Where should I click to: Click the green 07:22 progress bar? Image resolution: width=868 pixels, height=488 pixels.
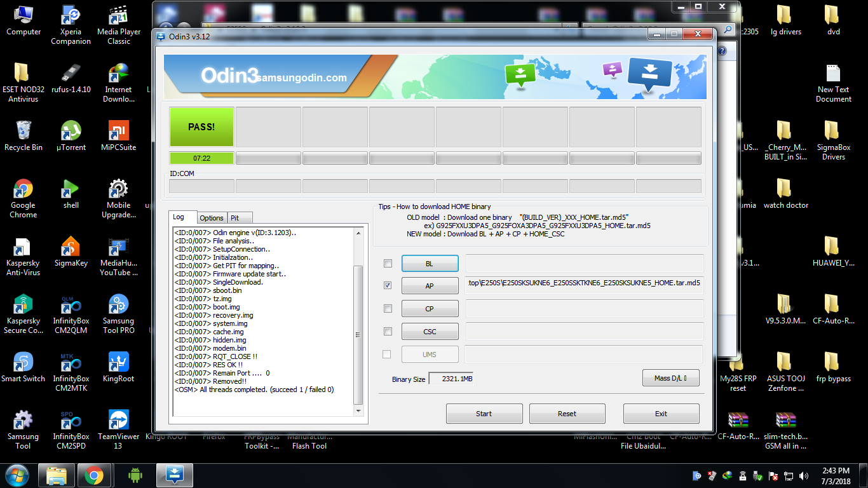pos(201,158)
